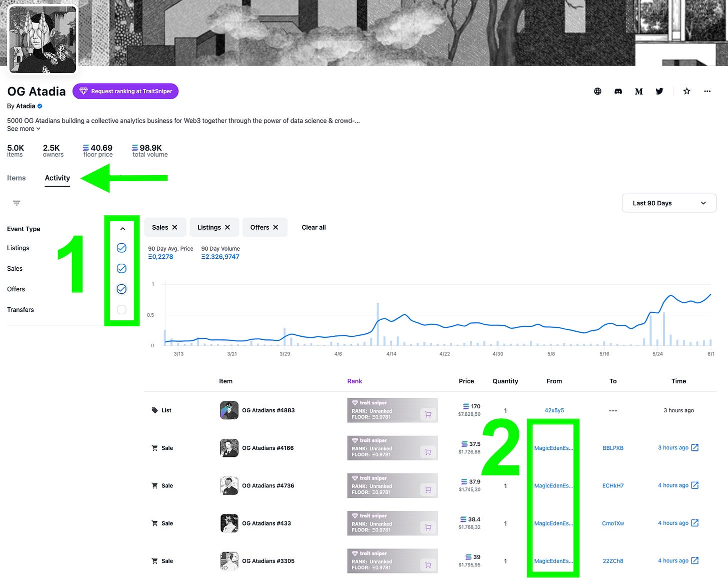The image size is (728, 582).
Task: Click Request ranking at TraitSniper button
Action: click(125, 91)
